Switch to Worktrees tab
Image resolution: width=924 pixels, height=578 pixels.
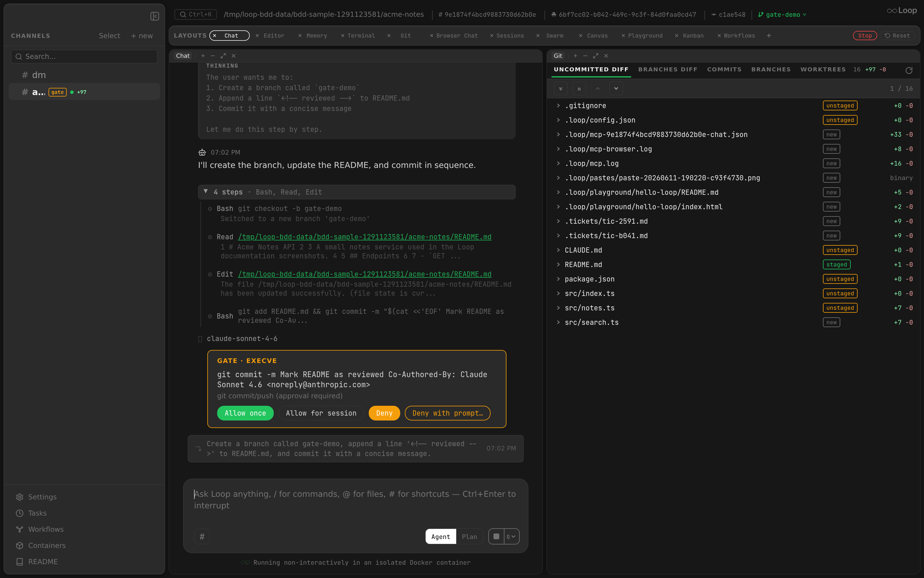pos(823,69)
